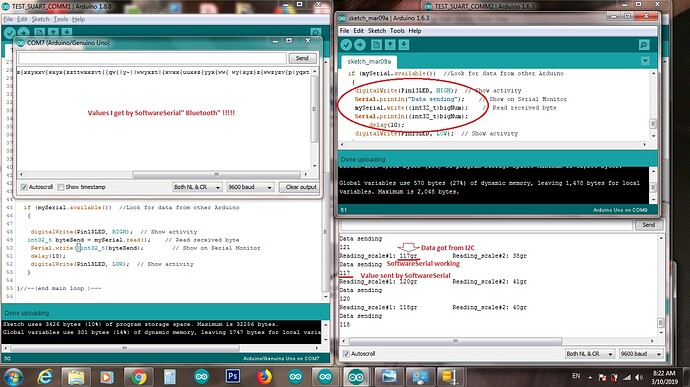Show hidden system tray icons arrow
Screen dimensions: 690x387
pyautogui.click(x=590, y=378)
